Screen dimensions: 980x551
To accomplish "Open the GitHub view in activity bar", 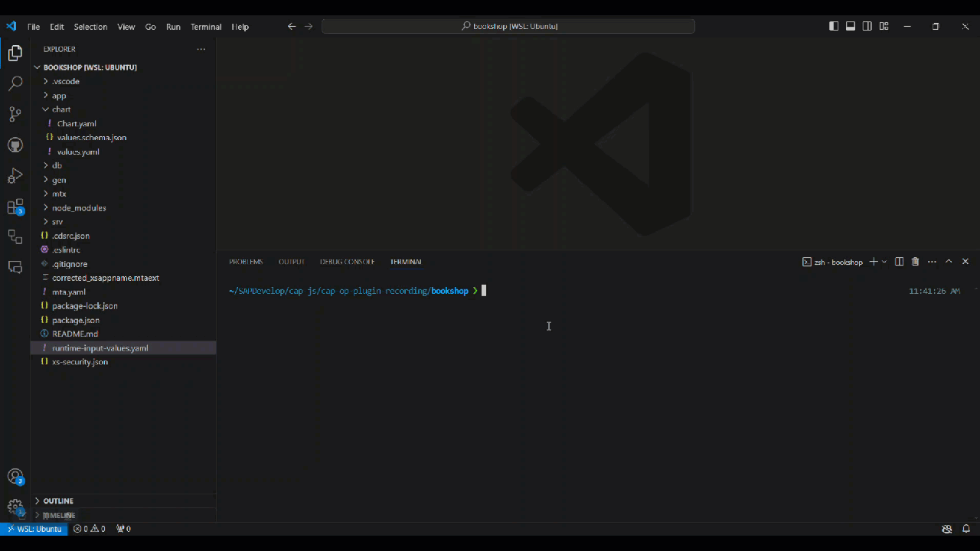I will coord(15,145).
